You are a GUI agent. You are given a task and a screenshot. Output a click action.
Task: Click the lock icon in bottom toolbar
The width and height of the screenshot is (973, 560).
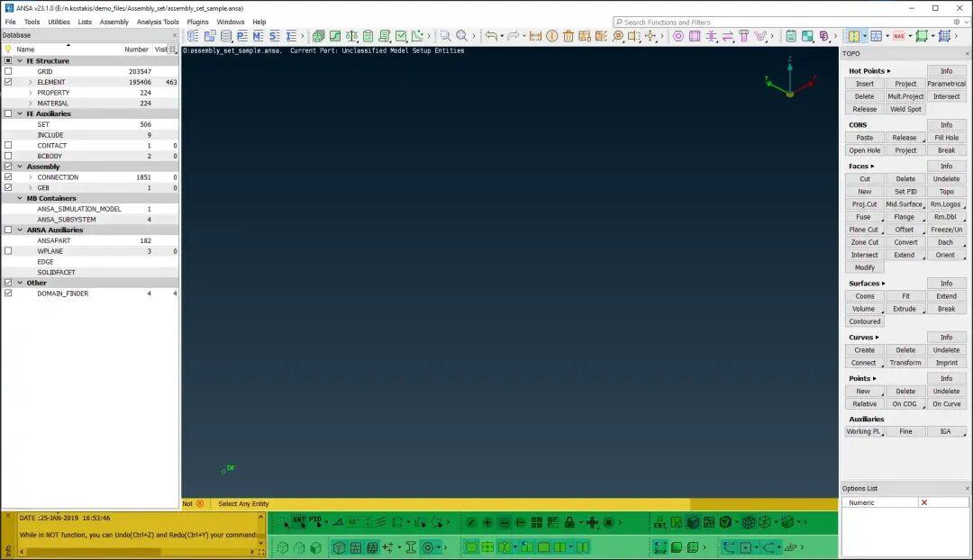coord(569,522)
